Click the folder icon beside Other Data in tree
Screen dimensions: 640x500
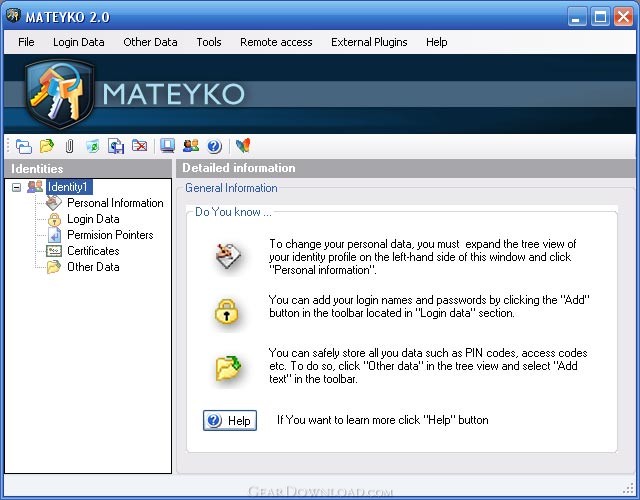[54, 267]
